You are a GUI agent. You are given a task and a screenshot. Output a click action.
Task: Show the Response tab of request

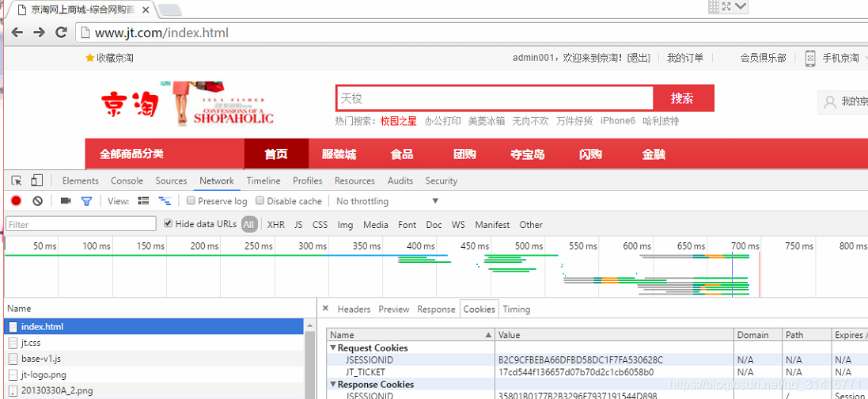pos(436,310)
